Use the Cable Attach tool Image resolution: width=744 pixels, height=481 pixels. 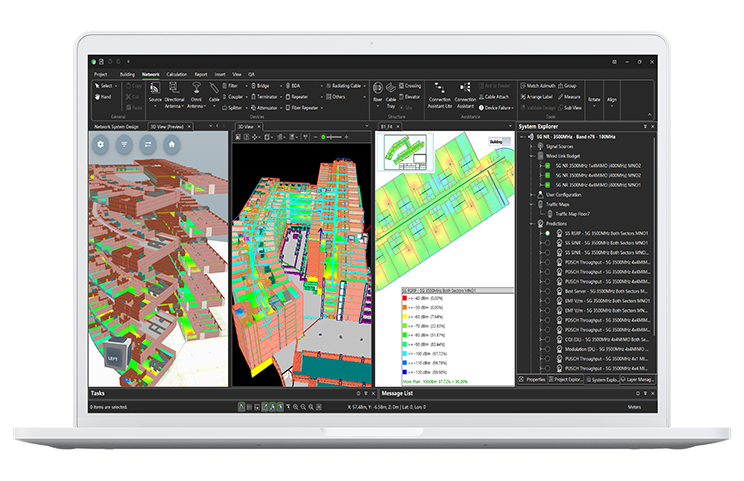[494, 97]
